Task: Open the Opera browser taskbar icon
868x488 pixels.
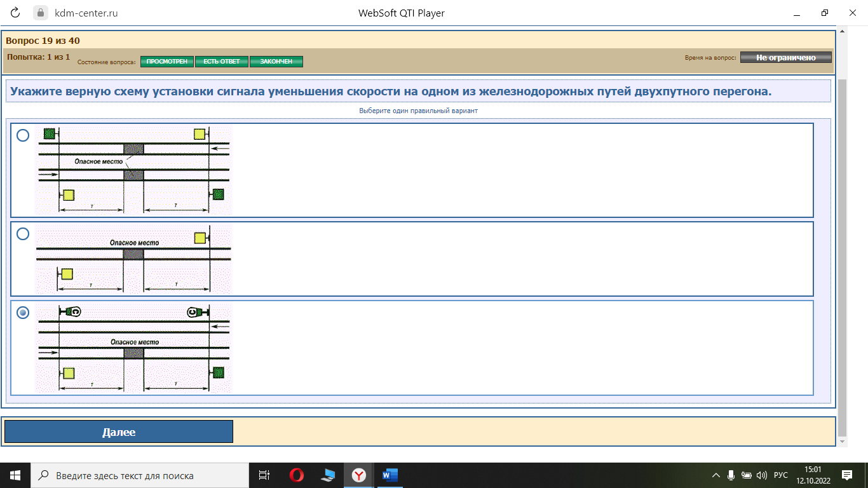Action: point(296,475)
